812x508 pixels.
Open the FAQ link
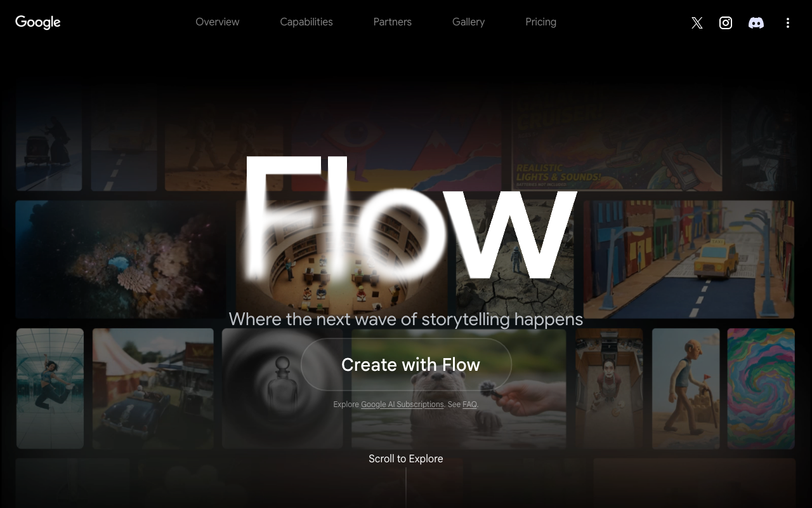point(469,404)
